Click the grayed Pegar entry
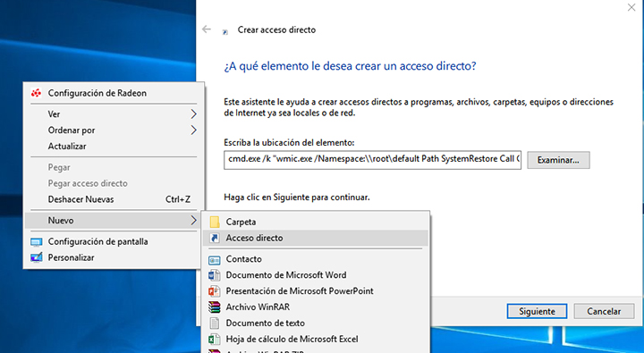Viewport: 644px width, 353px height. pyautogui.click(x=114, y=167)
